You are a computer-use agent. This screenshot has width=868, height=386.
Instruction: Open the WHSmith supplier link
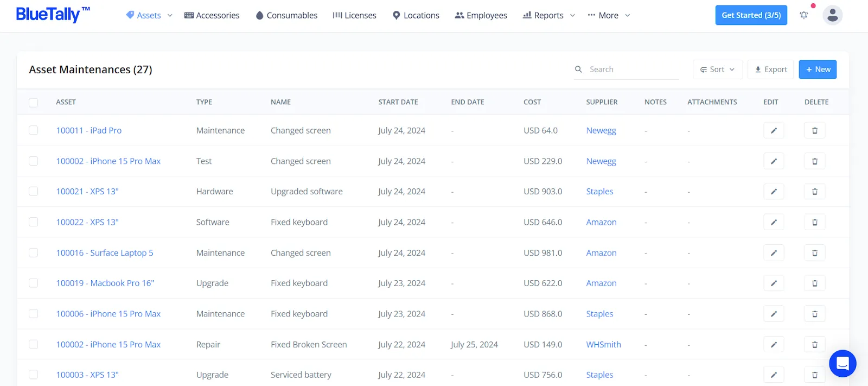(603, 345)
